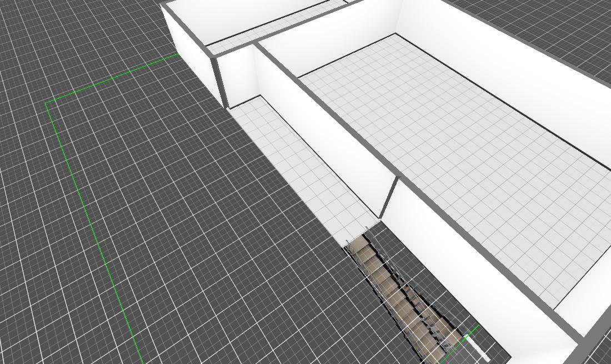Click the outer left wall of the upper room
Screen dimensions: 611x364
click(x=189, y=50)
